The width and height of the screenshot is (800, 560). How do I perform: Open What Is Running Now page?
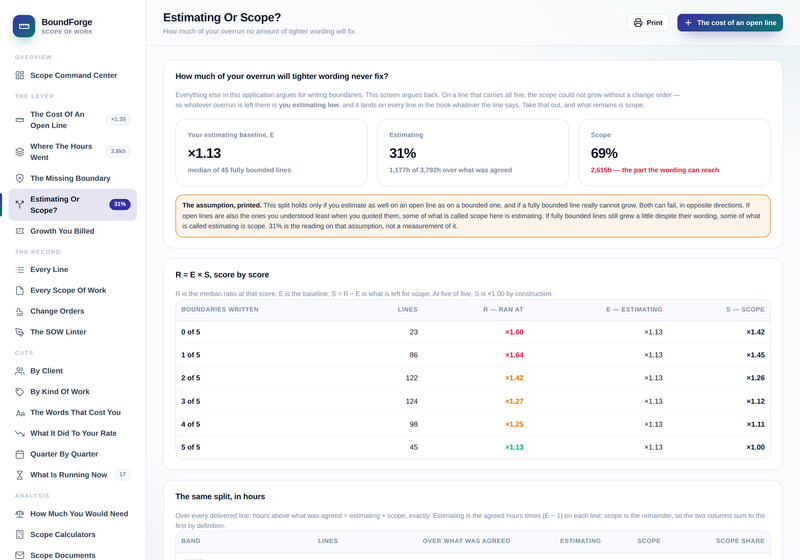tap(72, 475)
